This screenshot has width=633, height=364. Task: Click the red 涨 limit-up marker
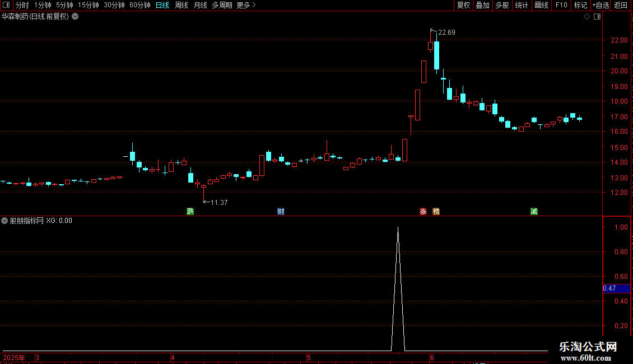(423, 212)
